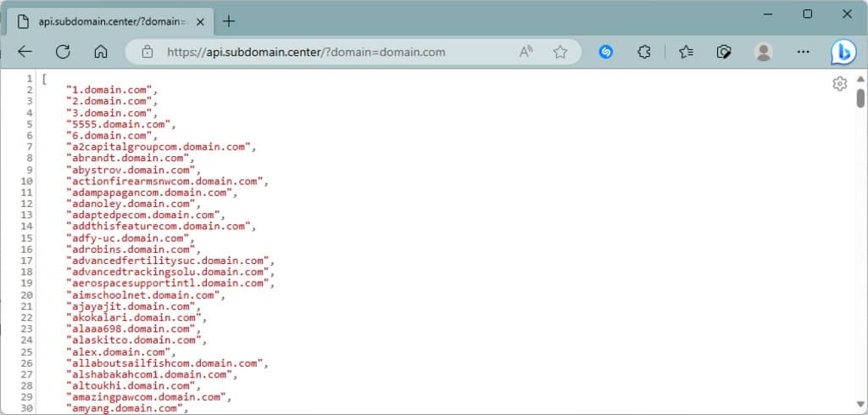Open a new browser tab
Screen dimensions: 868x415
[229, 20]
